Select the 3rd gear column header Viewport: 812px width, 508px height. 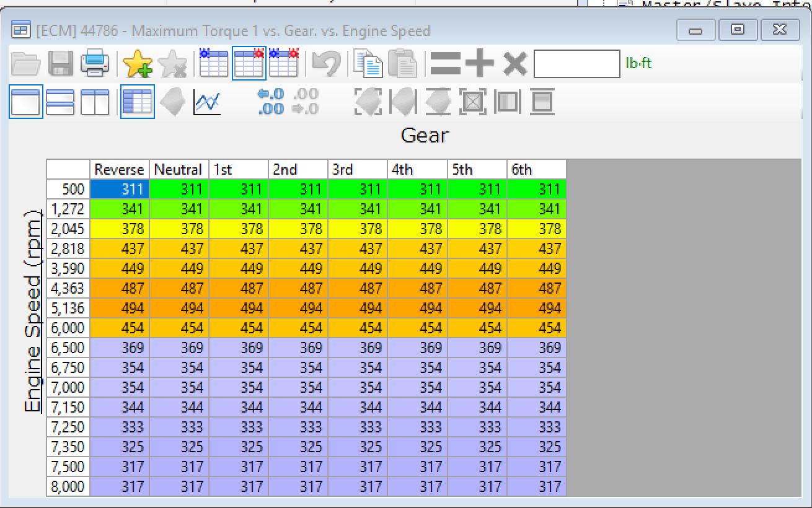[358, 169]
